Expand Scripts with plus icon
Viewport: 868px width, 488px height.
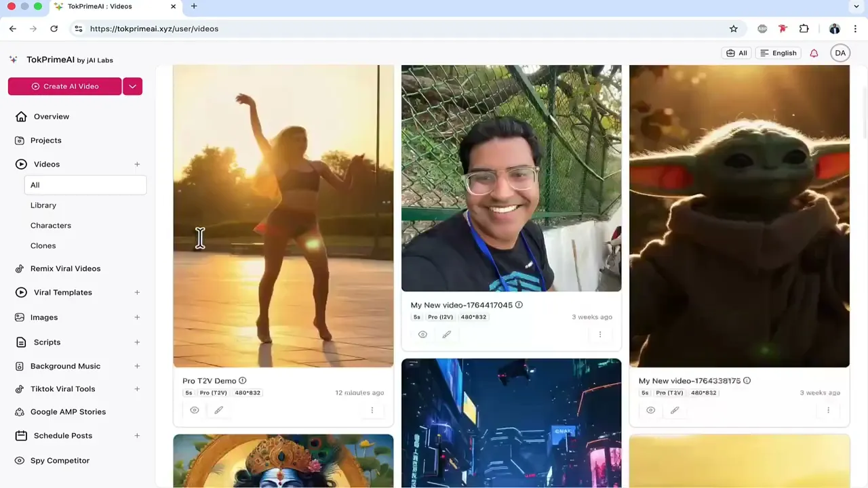(137, 342)
